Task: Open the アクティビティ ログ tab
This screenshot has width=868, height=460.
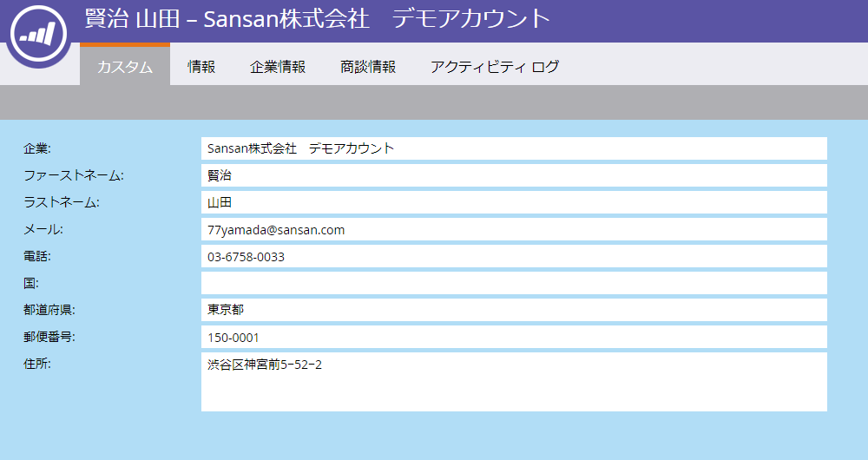Action: click(x=495, y=67)
